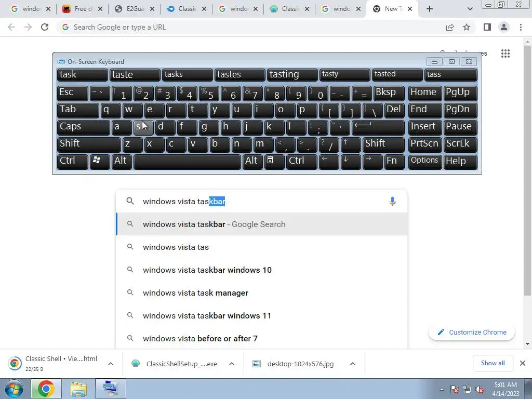Viewport: 532px width, 399px height.
Task: Click the taskbar clock showing 5:01 AM
Action: tap(506, 389)
